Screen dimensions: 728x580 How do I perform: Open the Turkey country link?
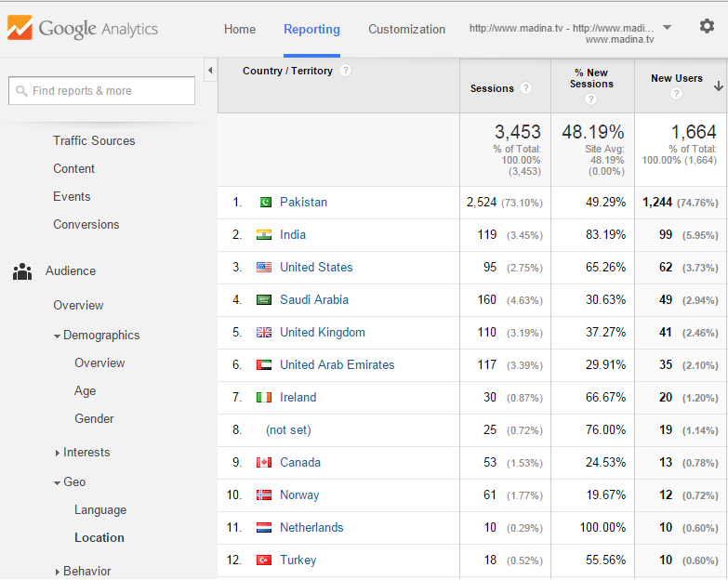click(x=298, y=560)
